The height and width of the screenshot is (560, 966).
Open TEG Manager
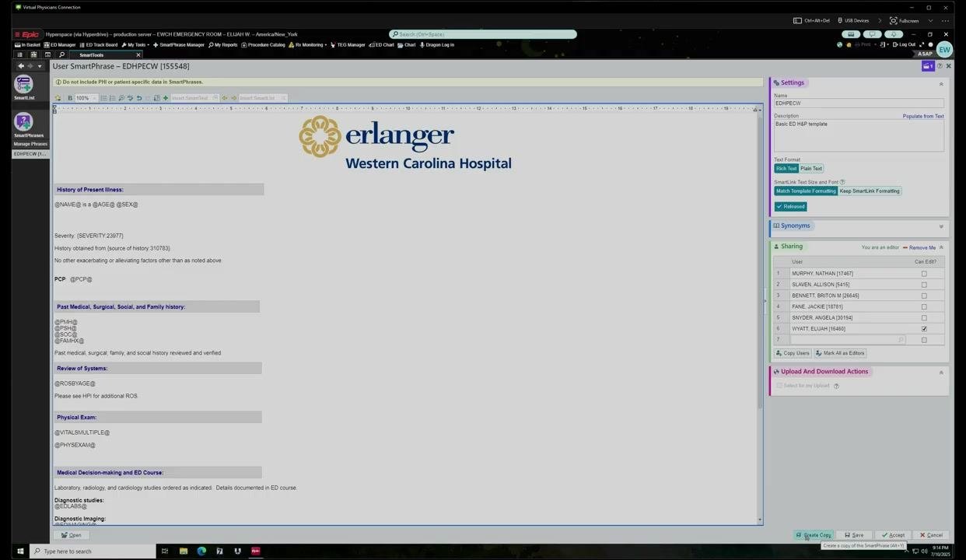tap(348, 45)
